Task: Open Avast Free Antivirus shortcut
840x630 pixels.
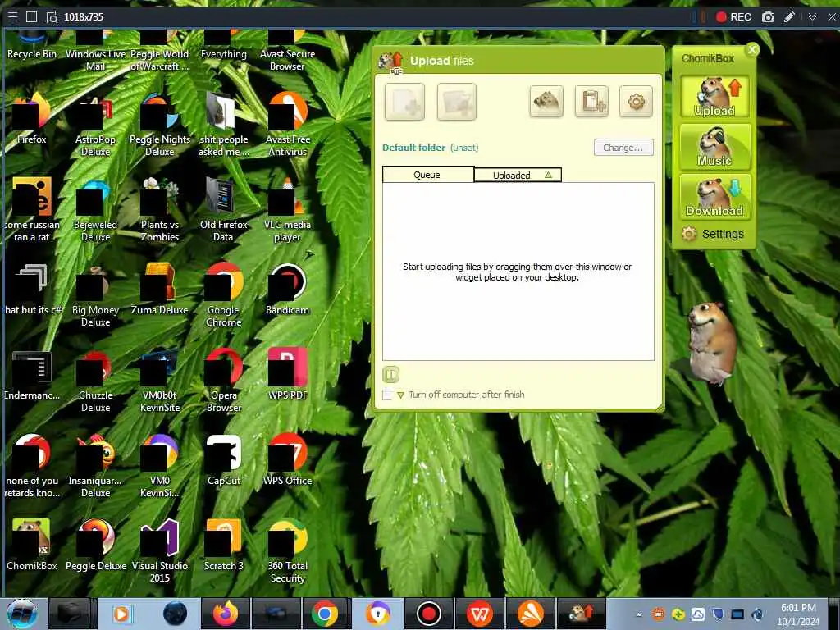Action: [x=288, y=125]
